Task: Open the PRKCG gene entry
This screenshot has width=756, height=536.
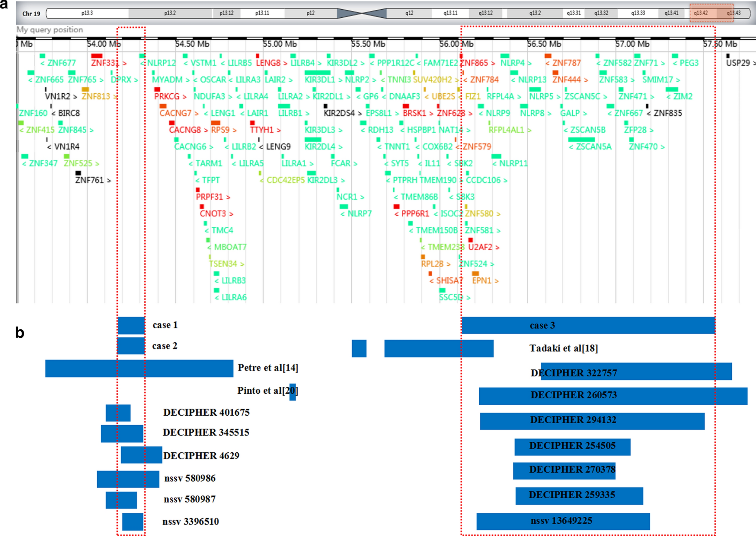Action: 167,96
